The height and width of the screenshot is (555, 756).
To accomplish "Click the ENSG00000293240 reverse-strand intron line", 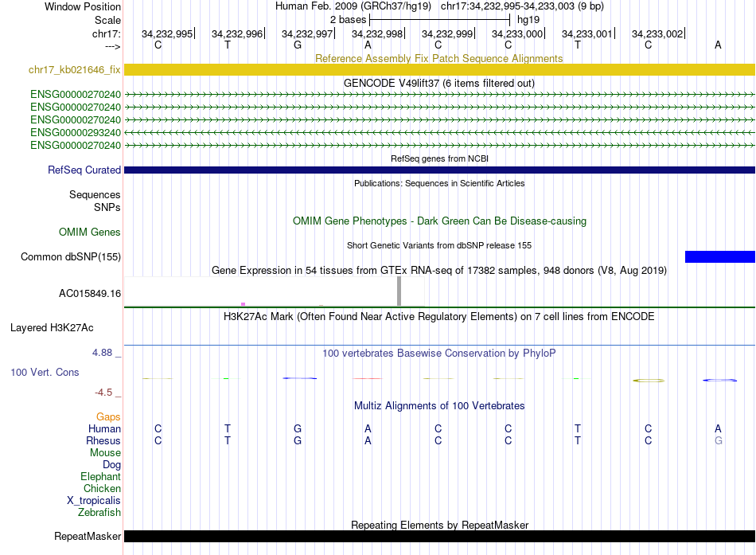I will click(439, 132).
